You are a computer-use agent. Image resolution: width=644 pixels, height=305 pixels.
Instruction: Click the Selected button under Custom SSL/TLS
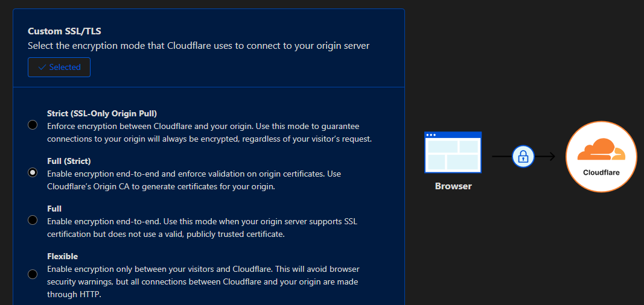(x=59, y=68)
